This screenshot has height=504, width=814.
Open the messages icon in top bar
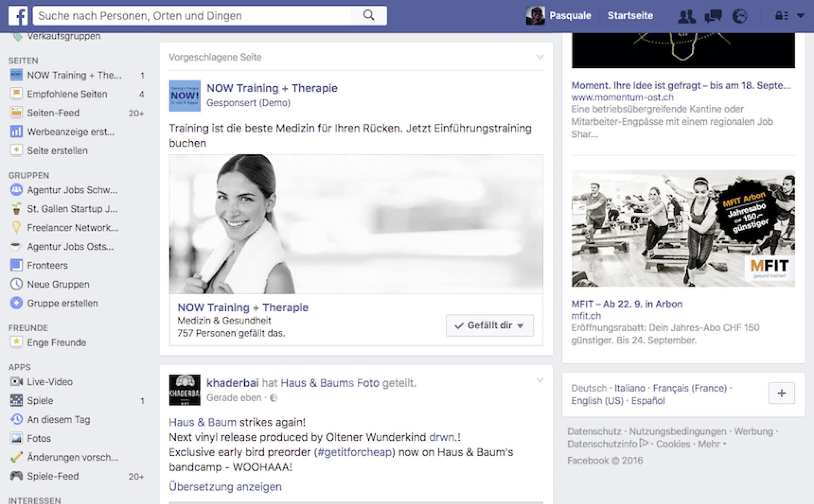(713, 16)
